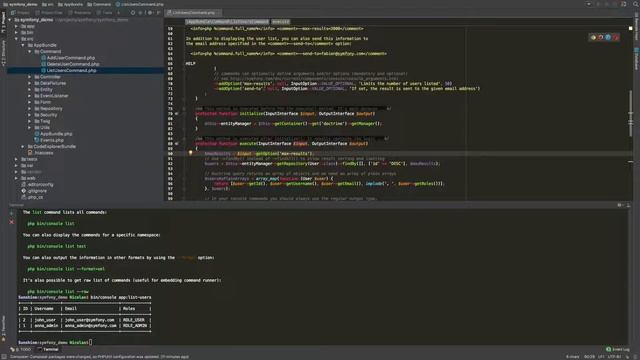Screen dimensions: 640x360
Task: Click symfony_demo in the navigation bar
Action: 20,4
